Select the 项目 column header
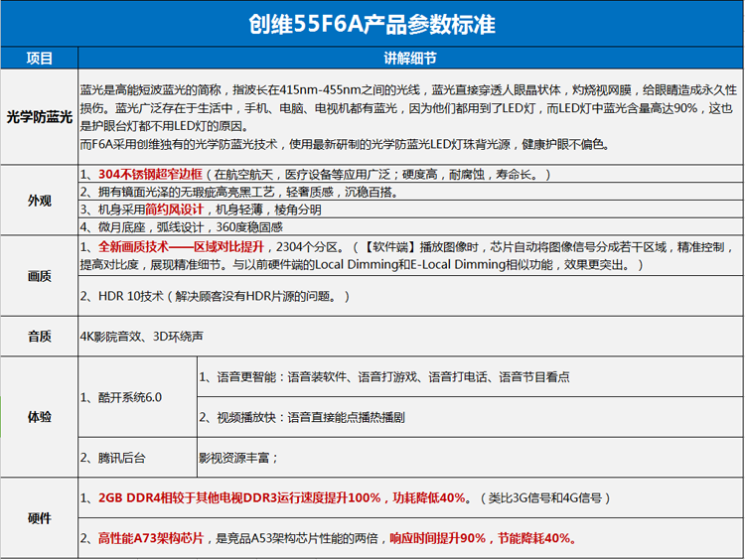 tap(40, 58)
